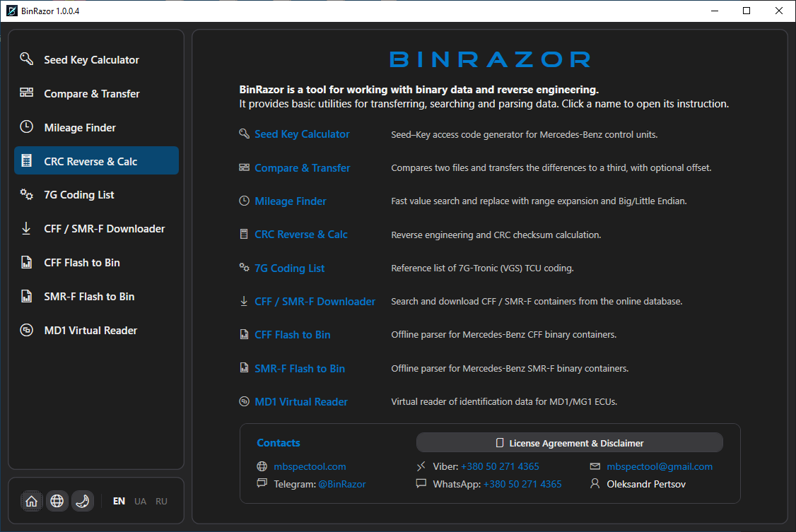Open the globe website button in bottom bar
The height and width of the screenshot is (532, 796).
click(x=57, y=501)
